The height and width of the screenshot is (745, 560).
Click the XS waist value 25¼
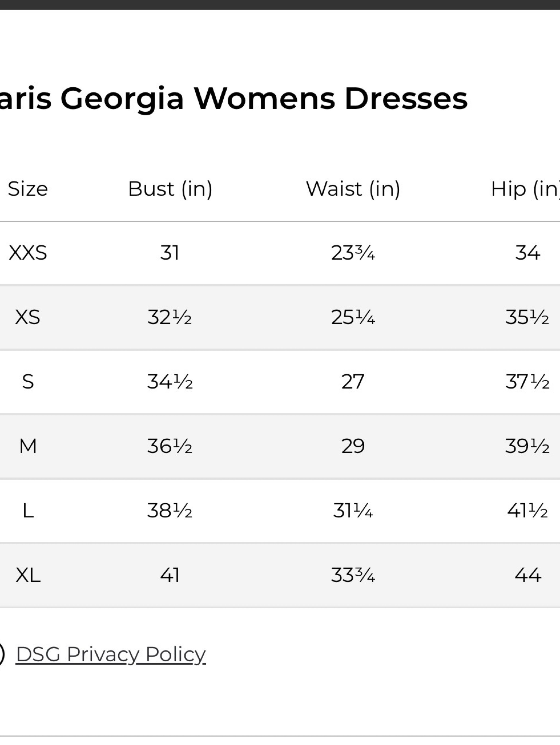click(353, 317)
